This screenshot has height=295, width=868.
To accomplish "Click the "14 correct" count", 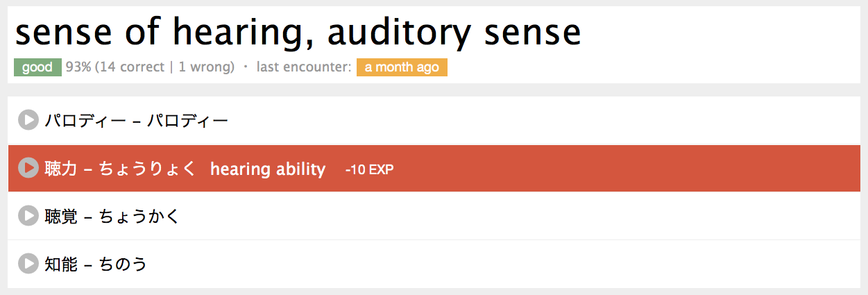I will coord(131,67).
